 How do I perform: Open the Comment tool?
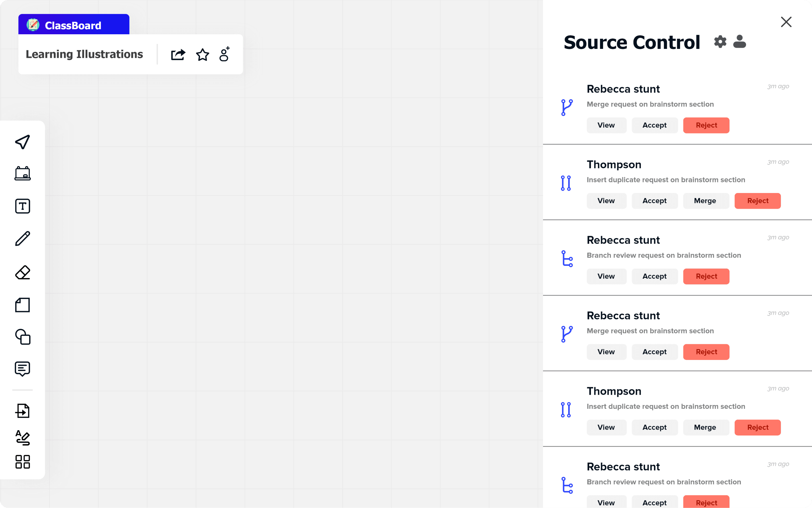22,369
